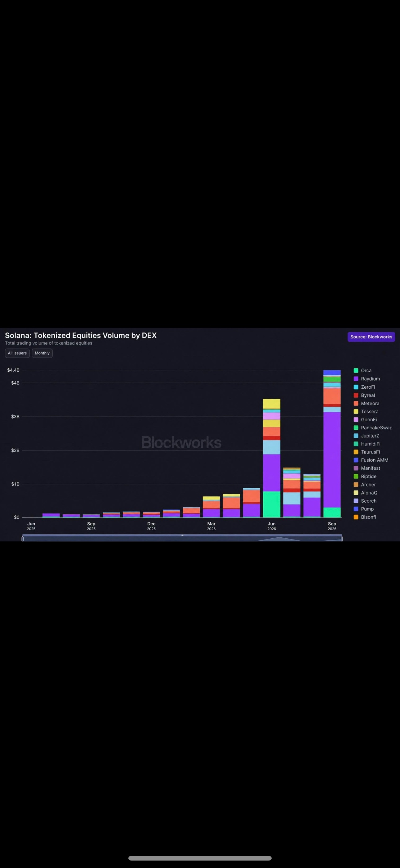Click the subtitle 'Total trading volume of tokenized equities'
The width and height of the screenshot is (400, 868).
(48, 343)
